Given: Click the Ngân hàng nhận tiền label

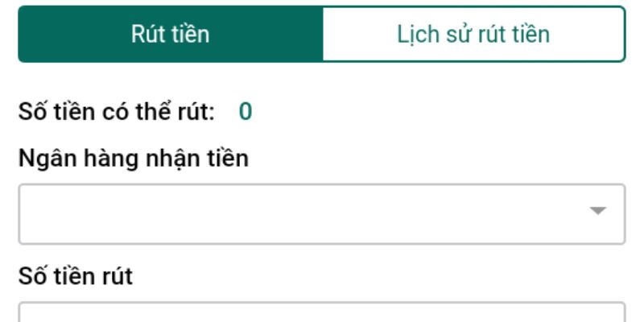Looking at the screenshot, I should pos(133,159).
